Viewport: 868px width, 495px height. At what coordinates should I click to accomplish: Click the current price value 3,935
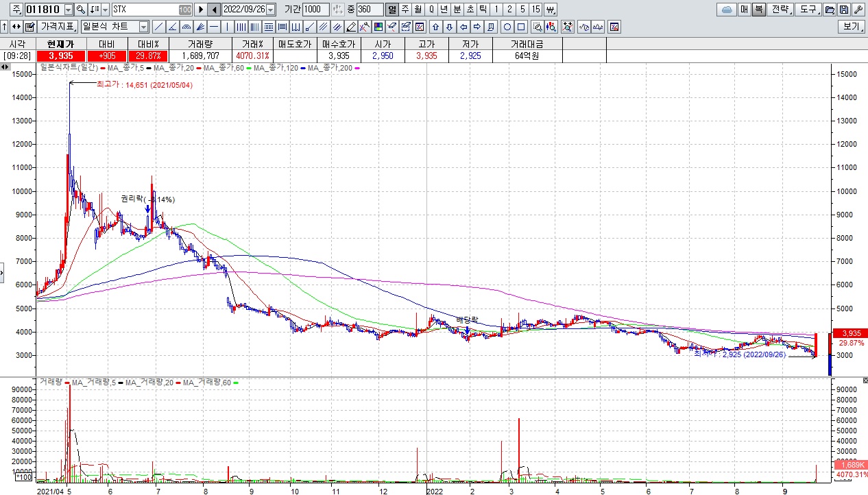(x=60, y=56)
